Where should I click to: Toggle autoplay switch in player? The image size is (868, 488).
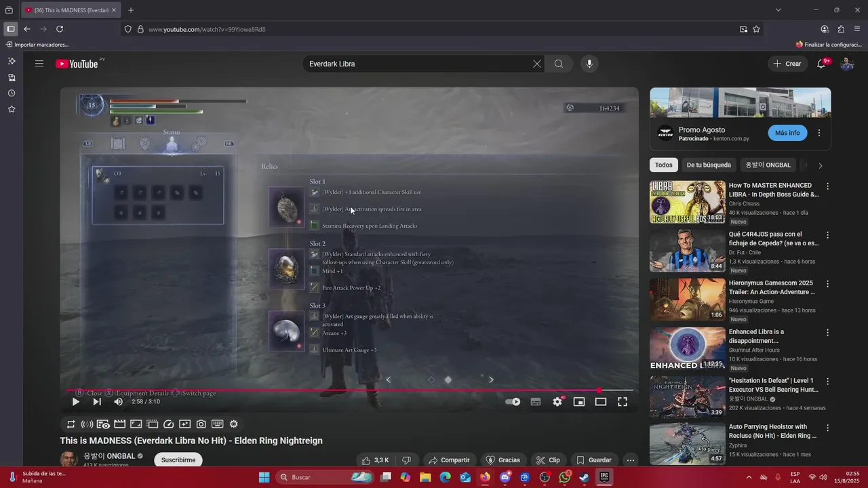click(x=513, y=402)
